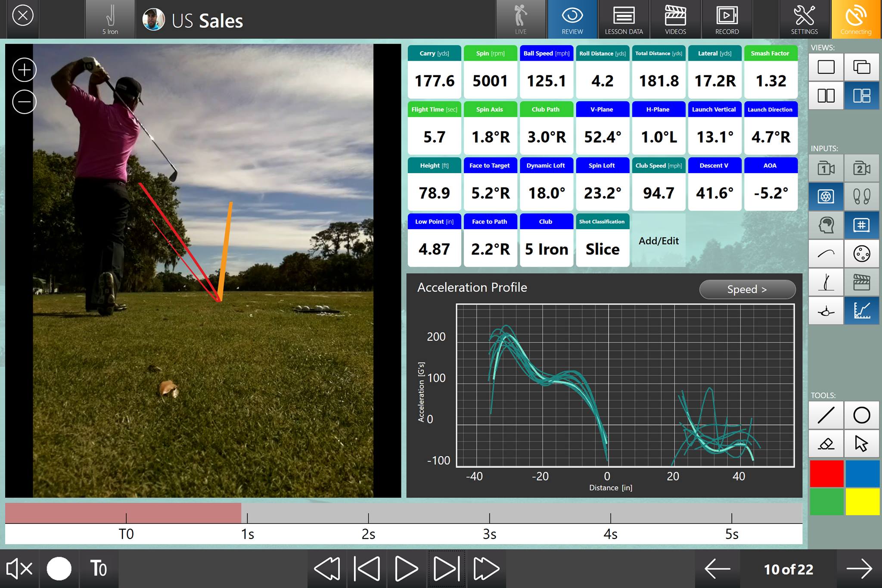Switch to LIVE mode
The image size is (882, 588).
click(x=521, y=19)
